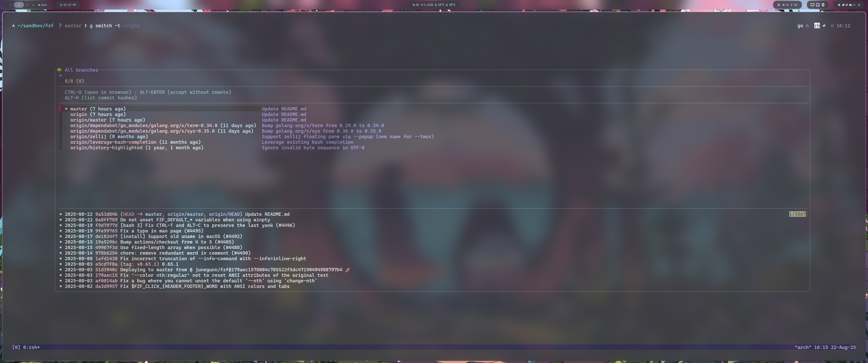Click the ghost icon in the top bar
The height and width of the screenshot is (363, 868).
[839, 5]
